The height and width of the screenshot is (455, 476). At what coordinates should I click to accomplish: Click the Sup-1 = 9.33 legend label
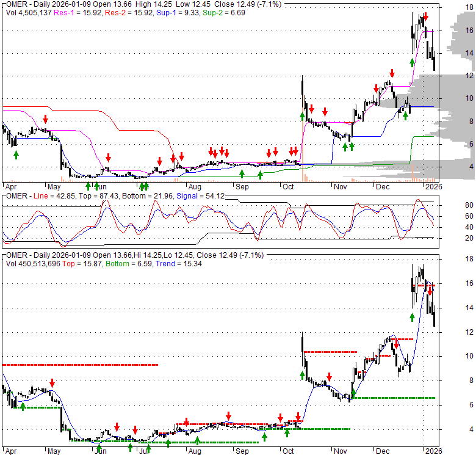(178, 13)
